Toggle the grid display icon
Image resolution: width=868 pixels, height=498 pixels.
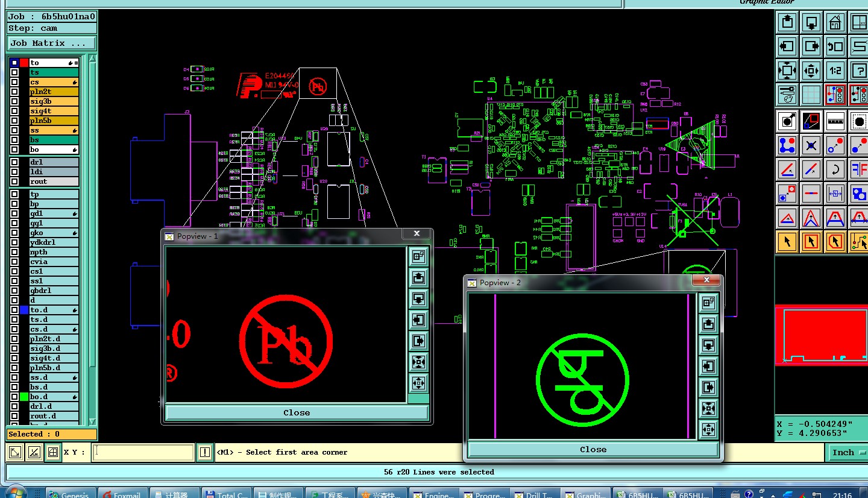pos(811,94)
